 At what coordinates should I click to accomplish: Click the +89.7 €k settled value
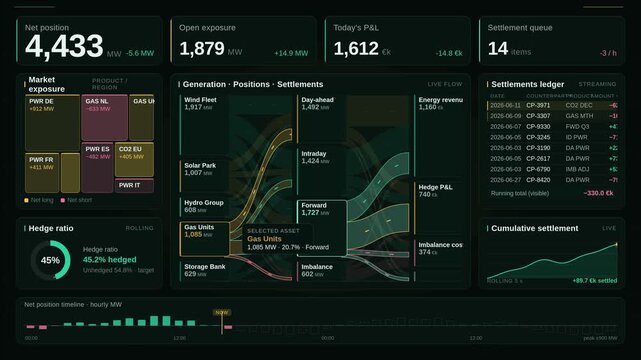[595, 281]
